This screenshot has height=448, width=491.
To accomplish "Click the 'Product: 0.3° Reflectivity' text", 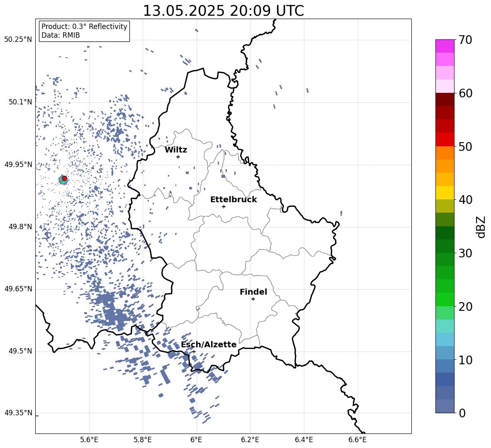I will (84, 27).
